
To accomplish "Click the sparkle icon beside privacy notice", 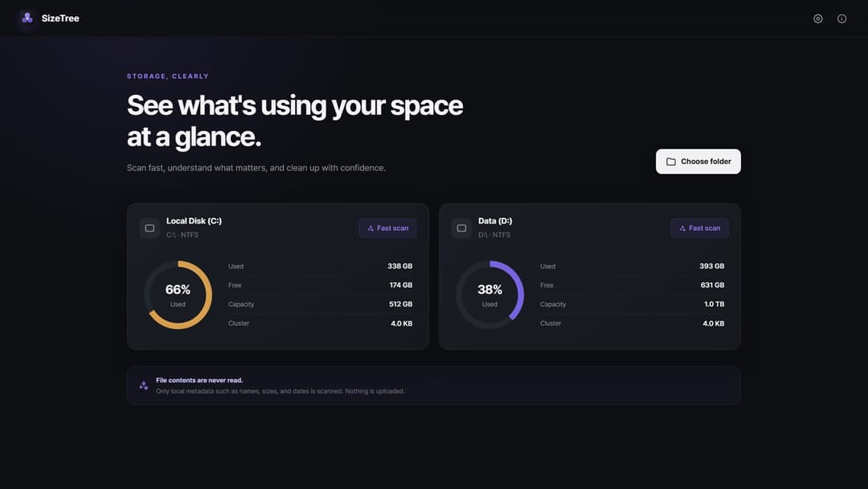I will [x=143, y=385].
